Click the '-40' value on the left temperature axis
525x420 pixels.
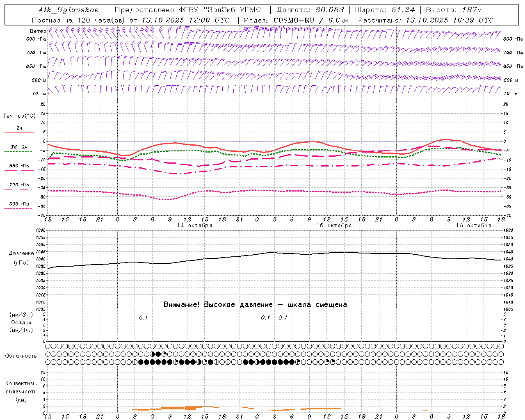tap(42, 216)
